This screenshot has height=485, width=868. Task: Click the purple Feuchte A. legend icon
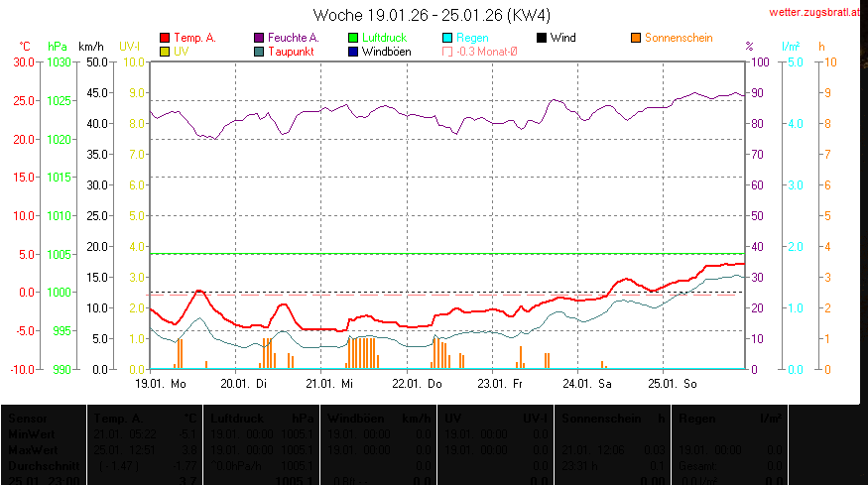(260, 39)
